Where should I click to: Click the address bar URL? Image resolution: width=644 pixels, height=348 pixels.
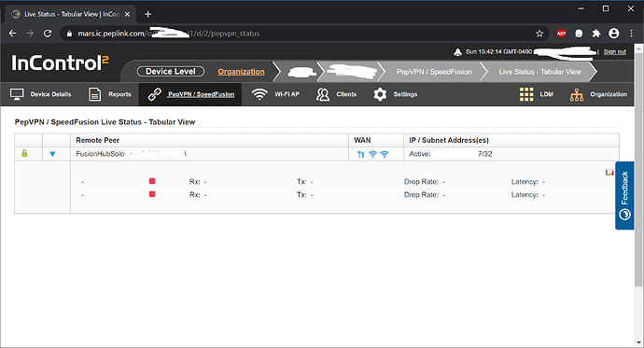(168, 34)
